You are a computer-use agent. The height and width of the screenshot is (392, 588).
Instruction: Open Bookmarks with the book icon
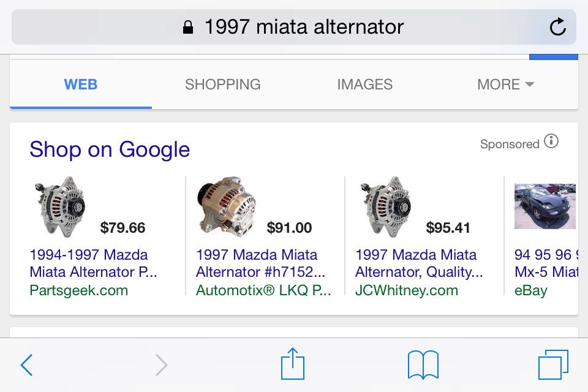(x=423, y=365)
